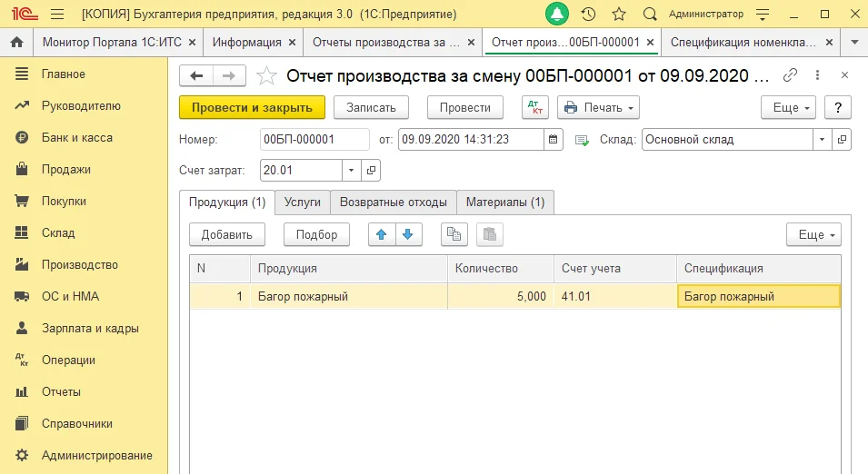The width and height of the screenshot is (868, 474).
Task: Open global search magnifier icon
Action: (x=650, y=15)
